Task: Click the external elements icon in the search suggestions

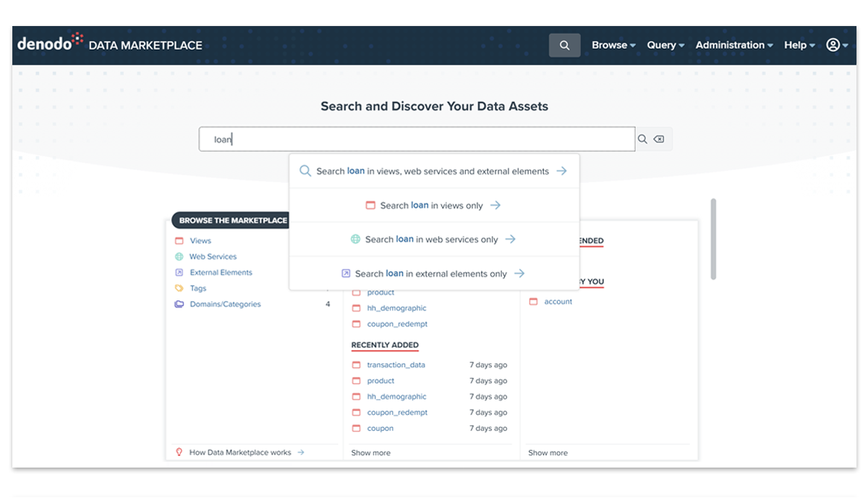Action: coord(345,273)
